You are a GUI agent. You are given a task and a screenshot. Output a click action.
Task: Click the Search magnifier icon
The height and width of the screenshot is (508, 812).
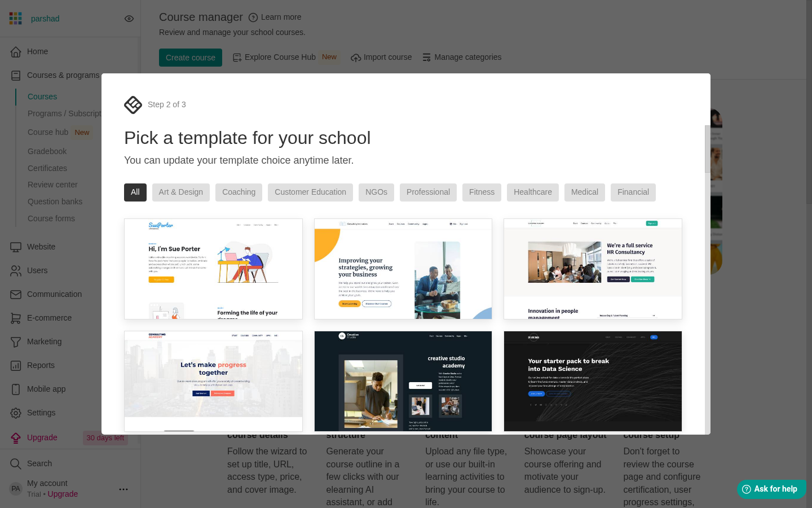pos(16,463)
